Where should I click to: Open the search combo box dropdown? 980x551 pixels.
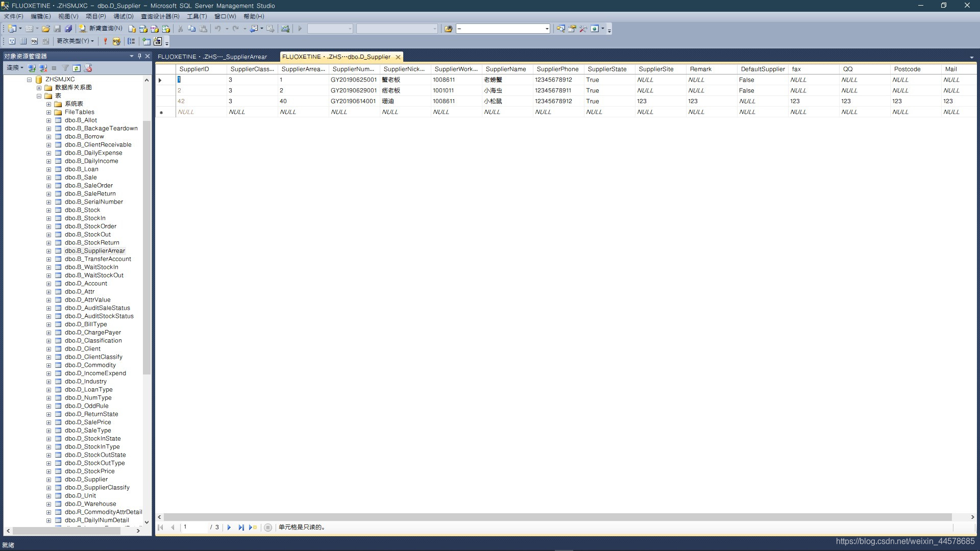pyautogui.click(x=547, y=29)
